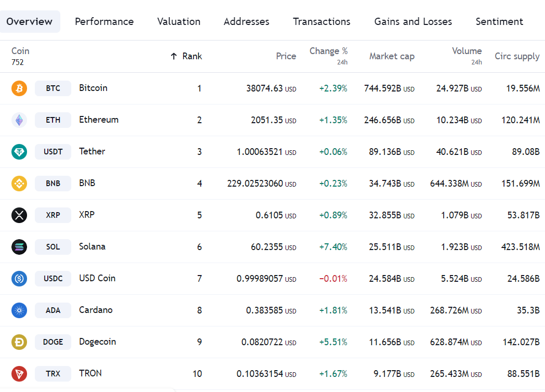Open the USD Coin name link

(x=97, y=278)
